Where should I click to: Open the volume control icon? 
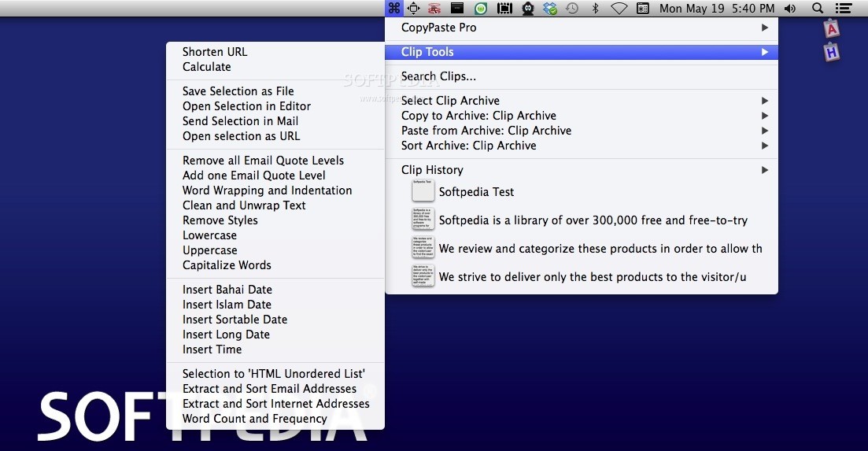tap(790, 9)
